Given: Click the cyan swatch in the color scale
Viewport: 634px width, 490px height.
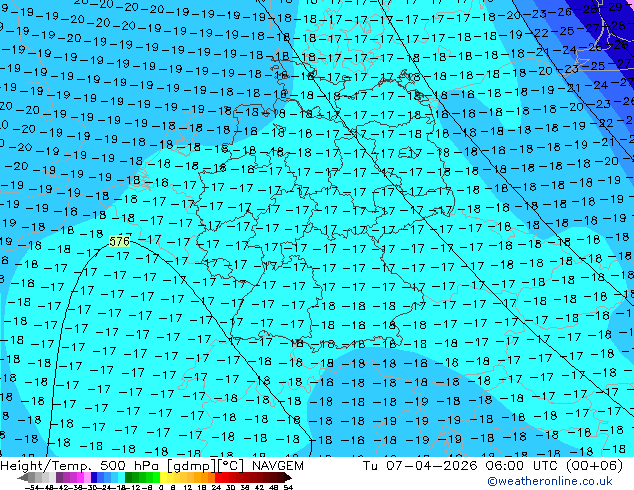Looking at the screenshot, I should (121, 478).
